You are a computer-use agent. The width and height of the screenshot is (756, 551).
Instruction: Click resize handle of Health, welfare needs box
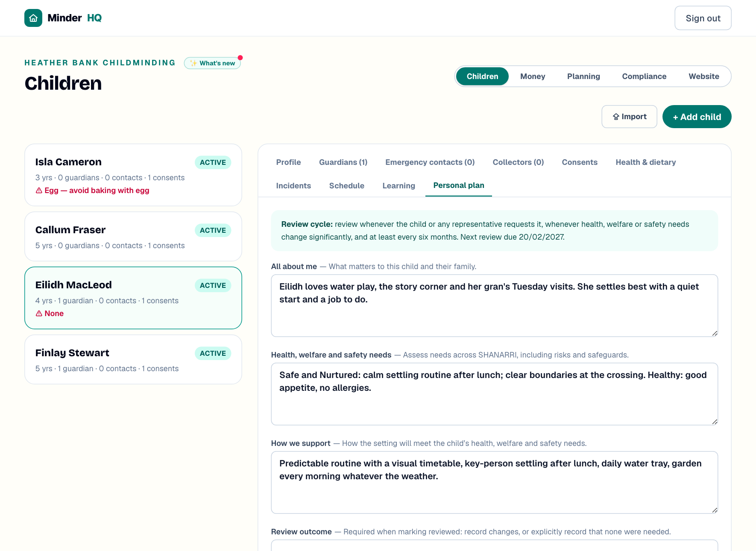[x=715, y=422]
